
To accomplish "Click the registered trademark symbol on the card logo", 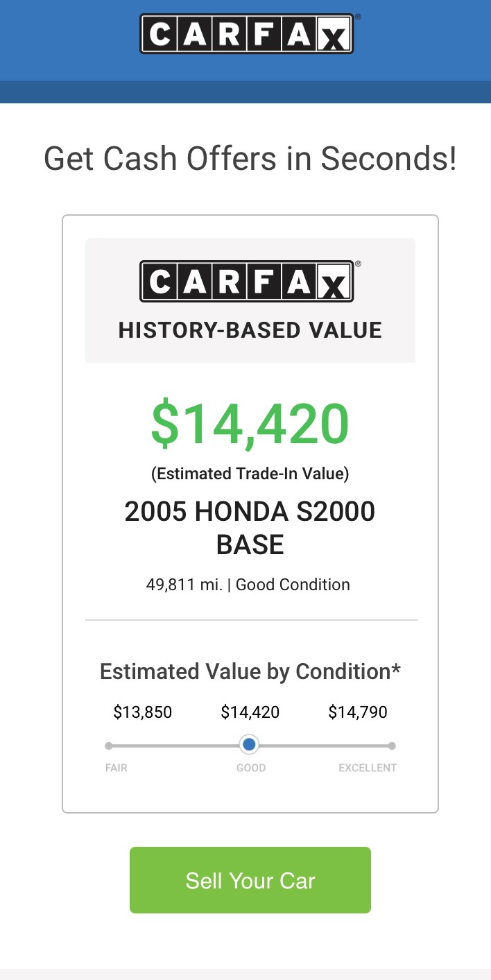I will [359, 264].
